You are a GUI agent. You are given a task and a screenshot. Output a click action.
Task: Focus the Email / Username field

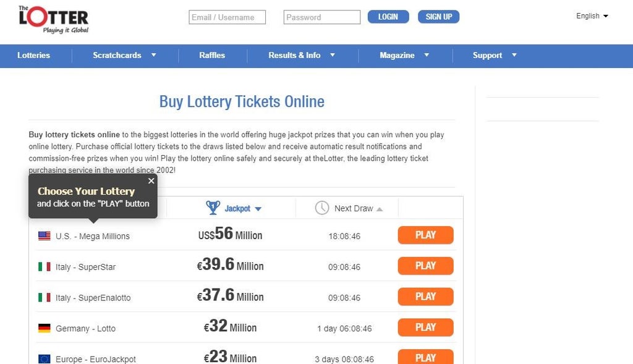coord(227,17)
